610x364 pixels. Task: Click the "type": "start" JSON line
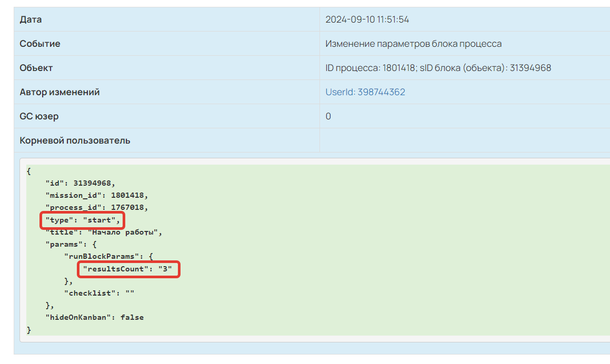[x=83, y=220]
